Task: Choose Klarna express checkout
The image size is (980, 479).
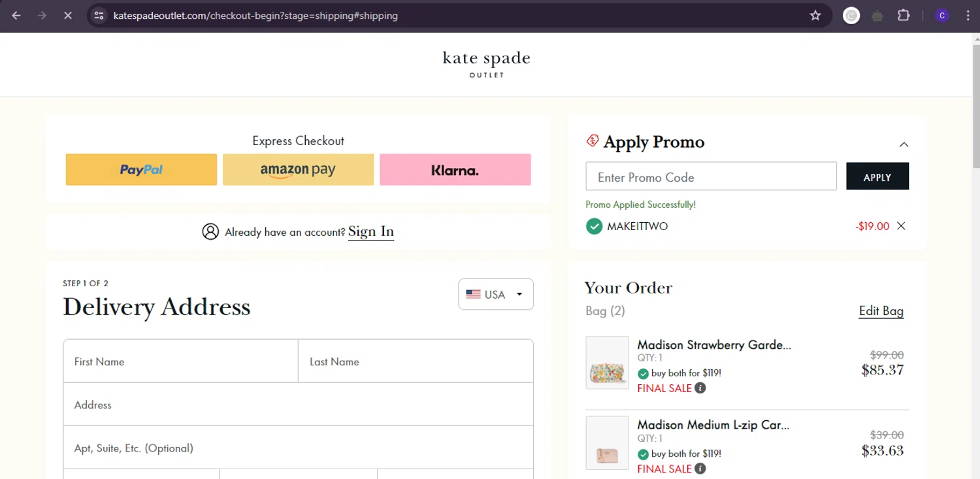Action: [455, 170]
